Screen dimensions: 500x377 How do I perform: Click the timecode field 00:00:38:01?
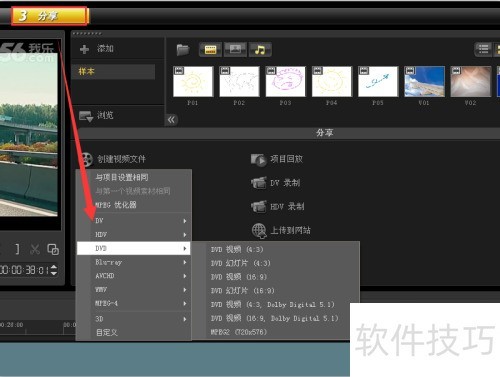point(24,270)
